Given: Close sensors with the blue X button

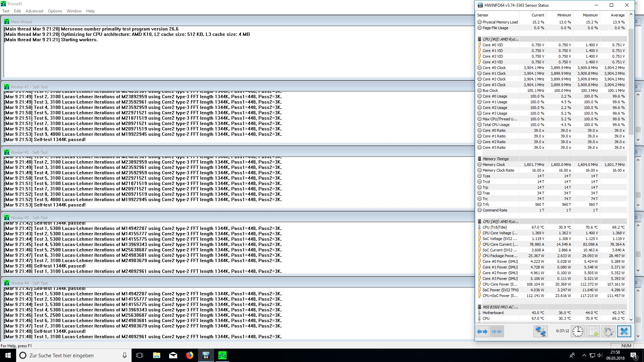Looking at the screenshot, I should (624, 331).
